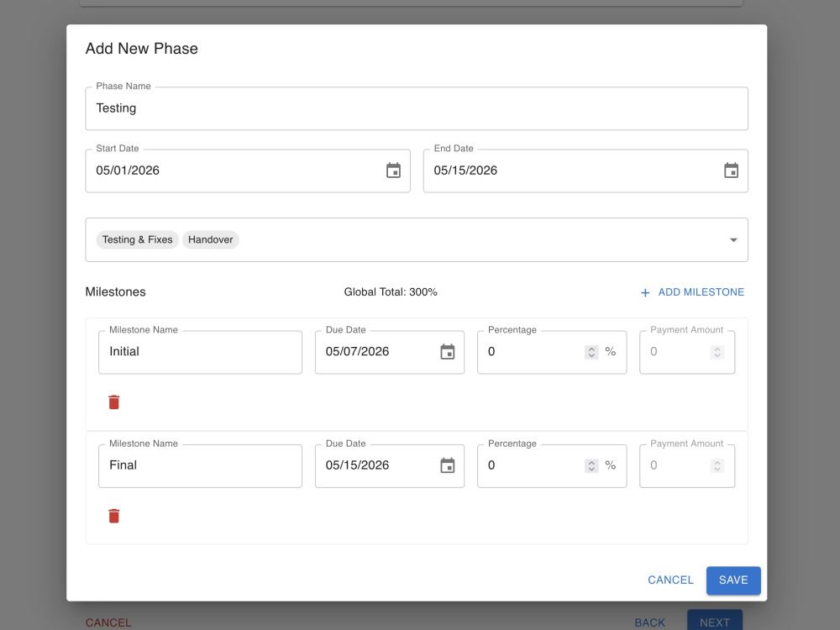Click NEXT button behind the dialog
Image resolution: width=840 pixels, height=630 pixels.
coord(715,622)
